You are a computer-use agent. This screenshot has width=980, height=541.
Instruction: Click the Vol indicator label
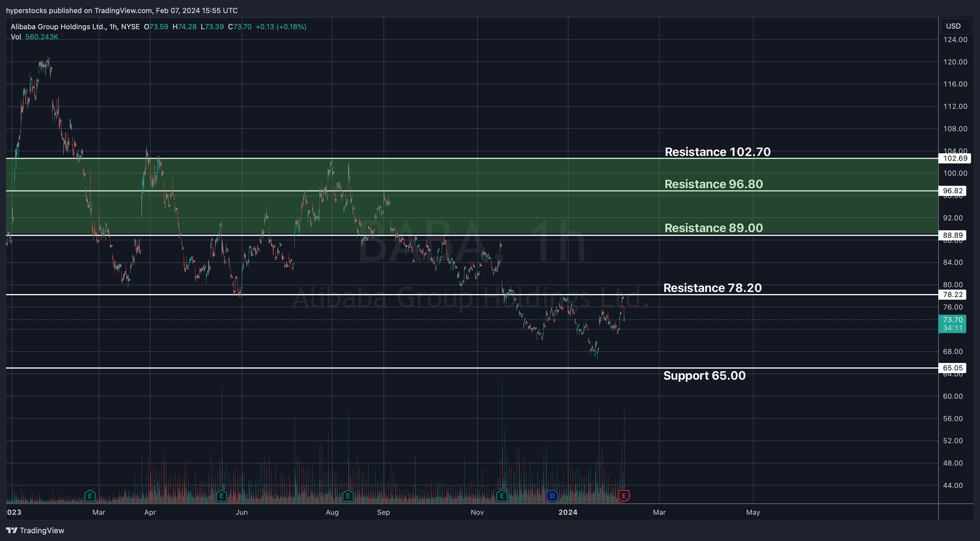tap(16, 37)
